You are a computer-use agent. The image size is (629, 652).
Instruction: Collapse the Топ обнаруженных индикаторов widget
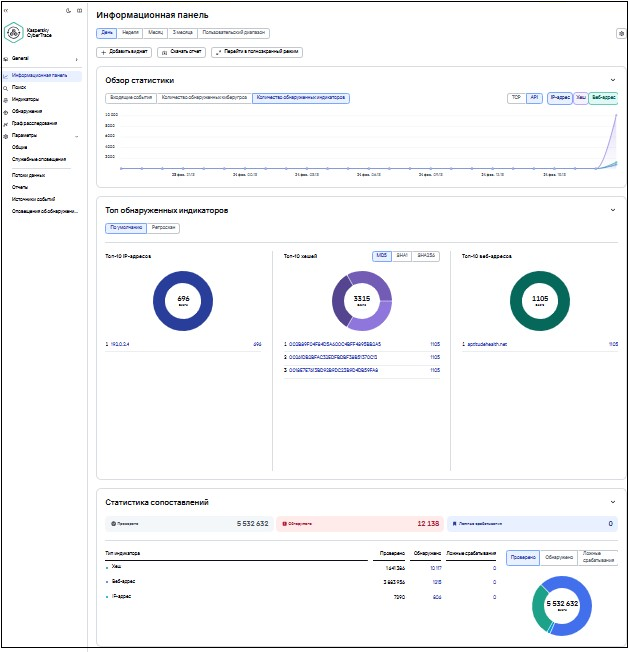(x=613, y=210)
